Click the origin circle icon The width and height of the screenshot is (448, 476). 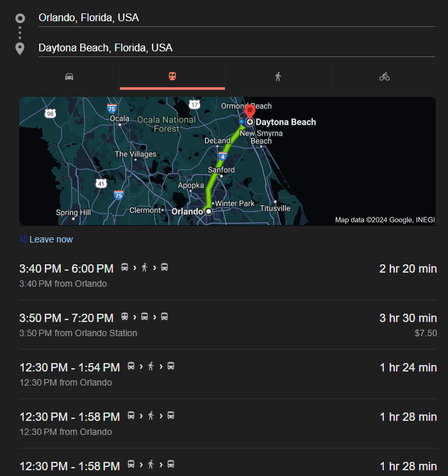point(20,18)
